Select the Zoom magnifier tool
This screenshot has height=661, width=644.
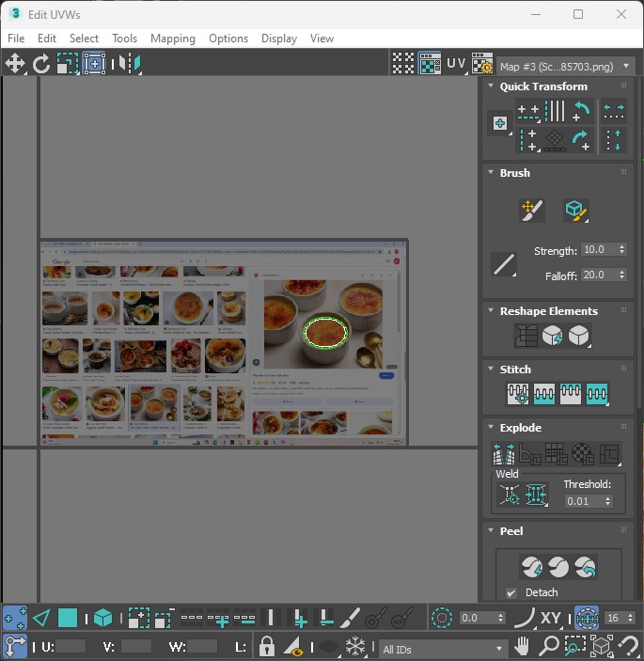tap(549, 646)
